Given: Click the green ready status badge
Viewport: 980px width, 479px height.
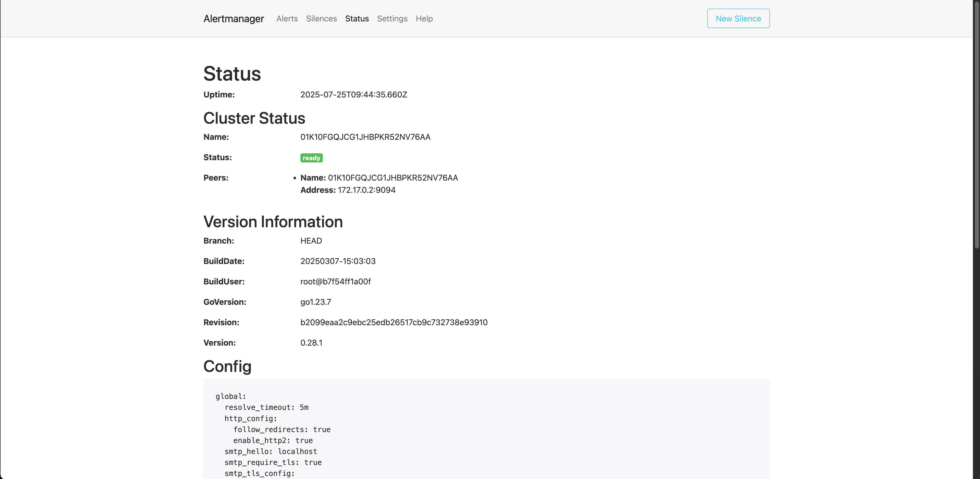Looking at the screenshot, I should click(311, 157).
